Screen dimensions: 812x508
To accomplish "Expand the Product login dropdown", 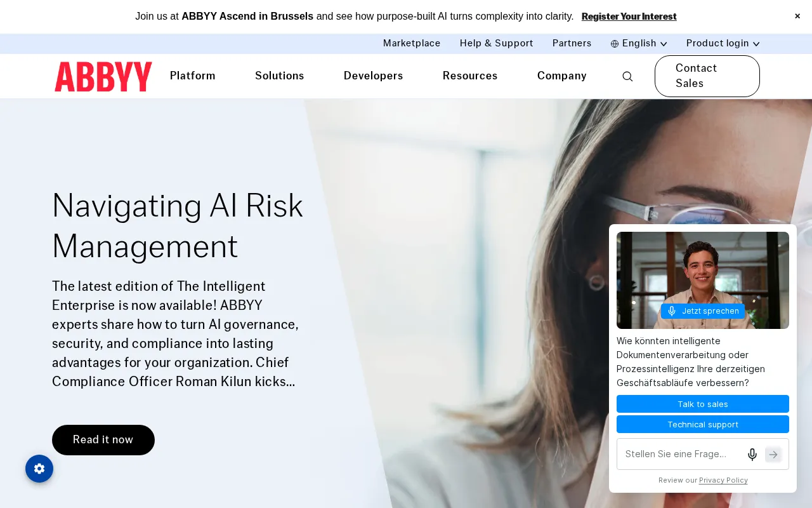I will (723, 43).
